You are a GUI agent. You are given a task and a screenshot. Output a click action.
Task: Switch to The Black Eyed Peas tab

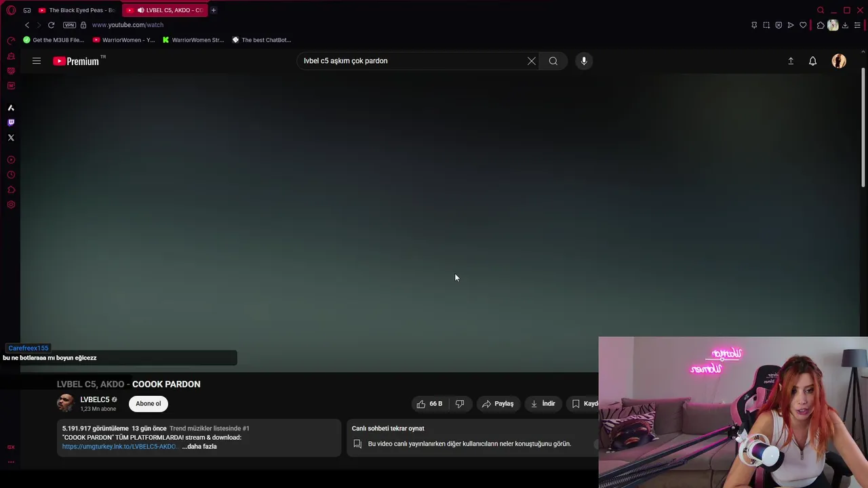tap(77, 10)
